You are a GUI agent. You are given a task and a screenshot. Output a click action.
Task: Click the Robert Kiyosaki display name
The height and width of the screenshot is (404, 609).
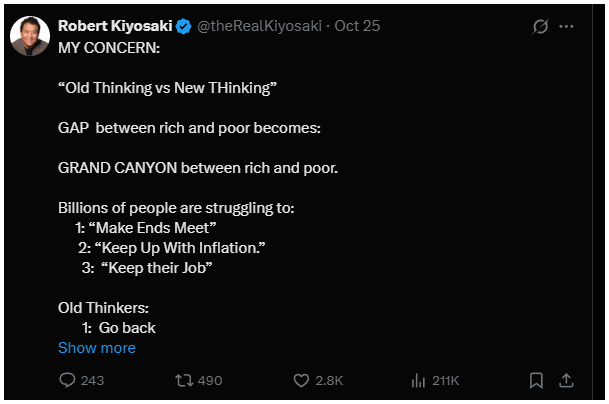point(115,26)
